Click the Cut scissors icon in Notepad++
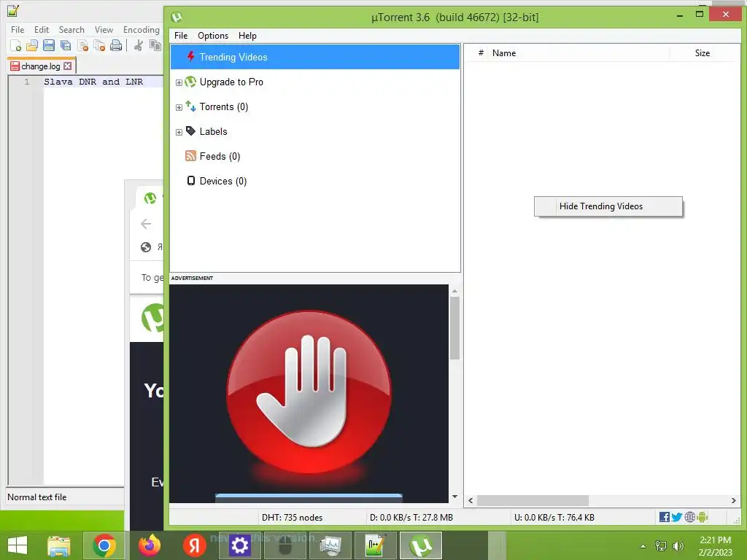Screen dimensions: 747x560 pos(139,46)
